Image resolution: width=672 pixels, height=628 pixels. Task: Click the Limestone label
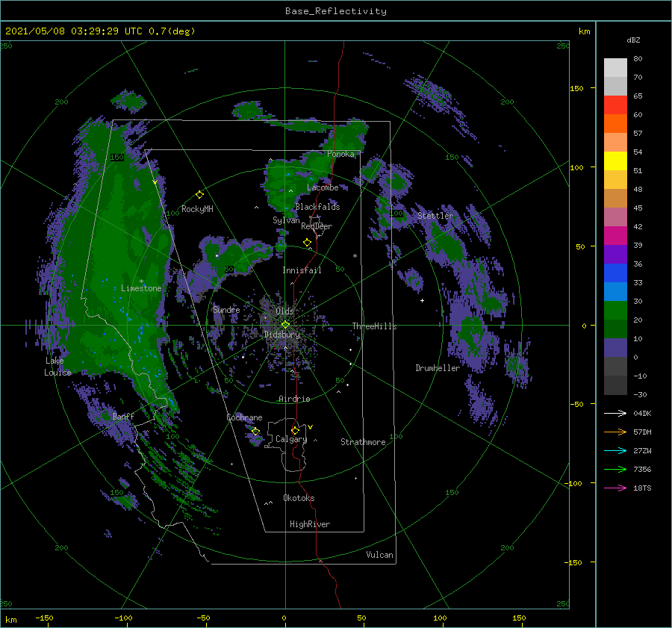[x=141, y=288]
